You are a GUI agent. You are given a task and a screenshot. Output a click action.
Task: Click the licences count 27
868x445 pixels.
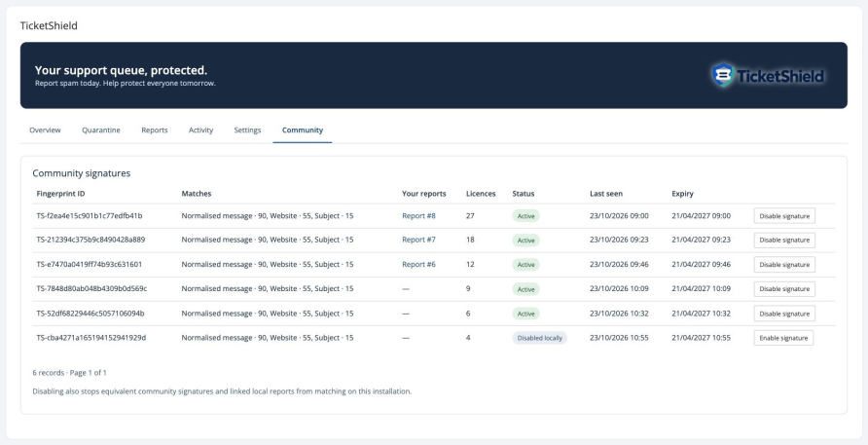(471, 216)
